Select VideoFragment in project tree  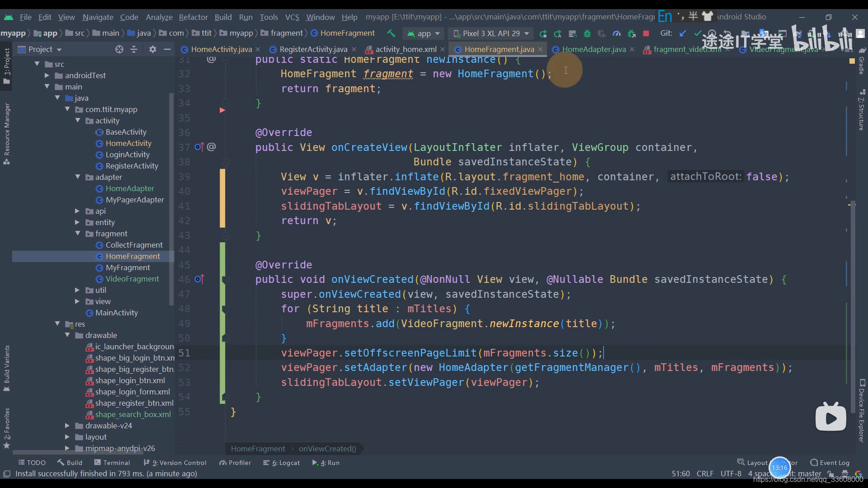pyautogui.click(x=132, y=279)
